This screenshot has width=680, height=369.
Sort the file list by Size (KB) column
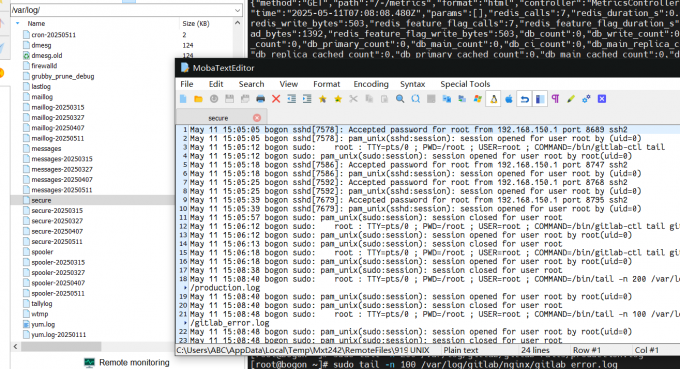pos(196,23)
